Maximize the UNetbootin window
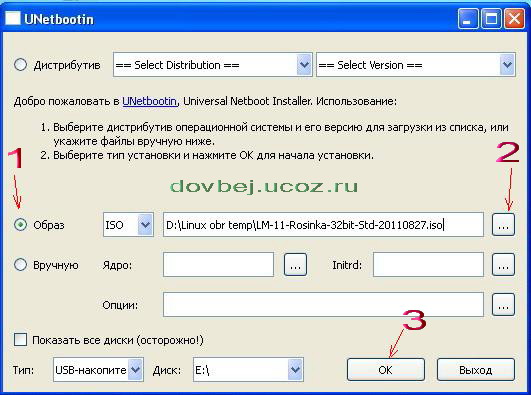The image size is (531, 395). coord(491,18)
